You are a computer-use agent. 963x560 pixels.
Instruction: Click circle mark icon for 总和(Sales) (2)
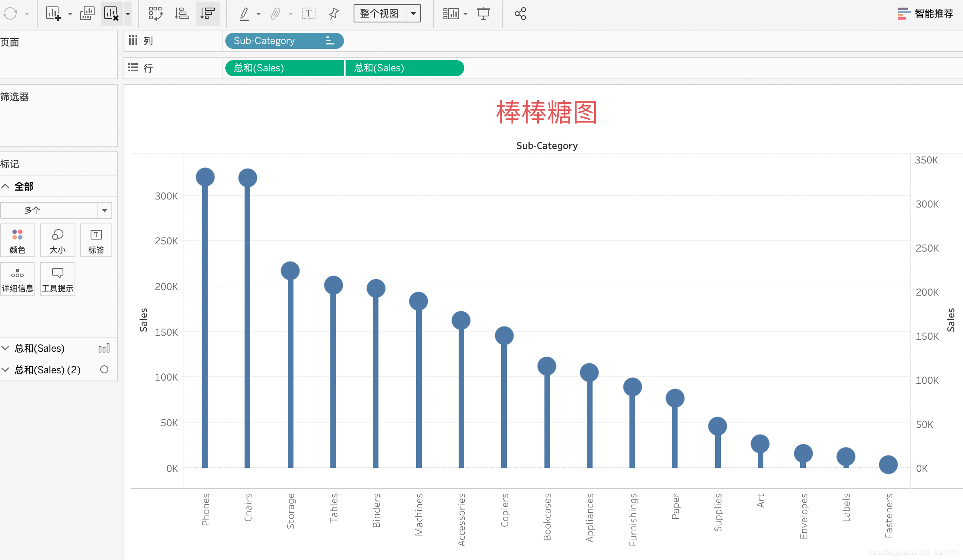pos(104,370)
